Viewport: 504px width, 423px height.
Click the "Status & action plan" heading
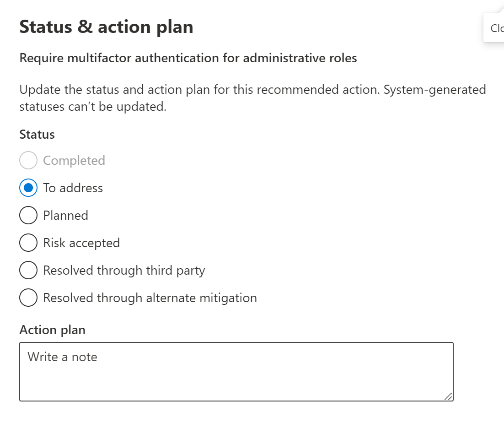pyautogui.click(x=106, y=27)
